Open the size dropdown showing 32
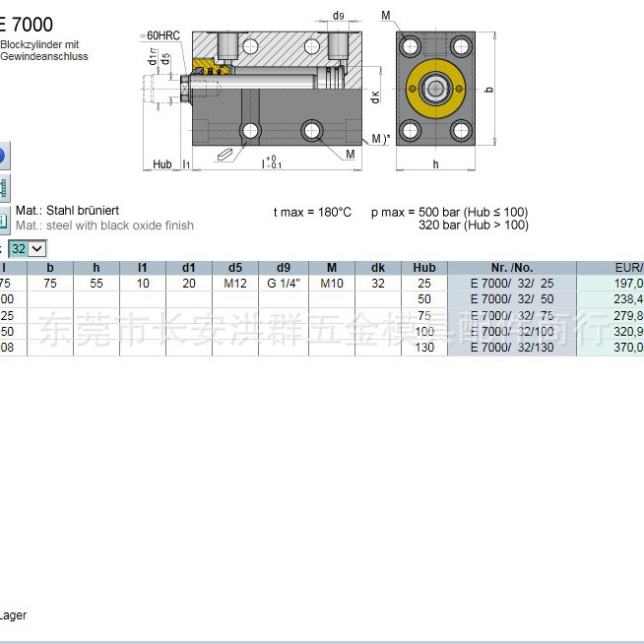 (29, 248)
